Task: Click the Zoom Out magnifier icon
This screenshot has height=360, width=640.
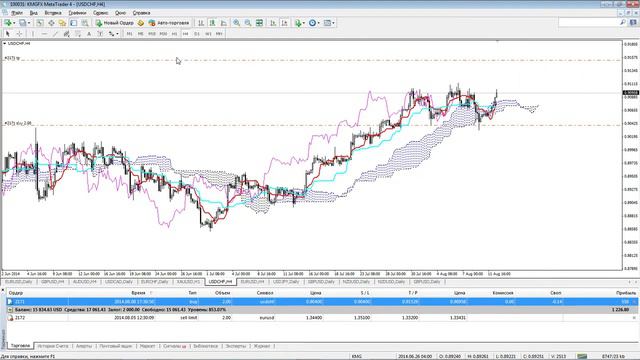Action: coord(248,23)
